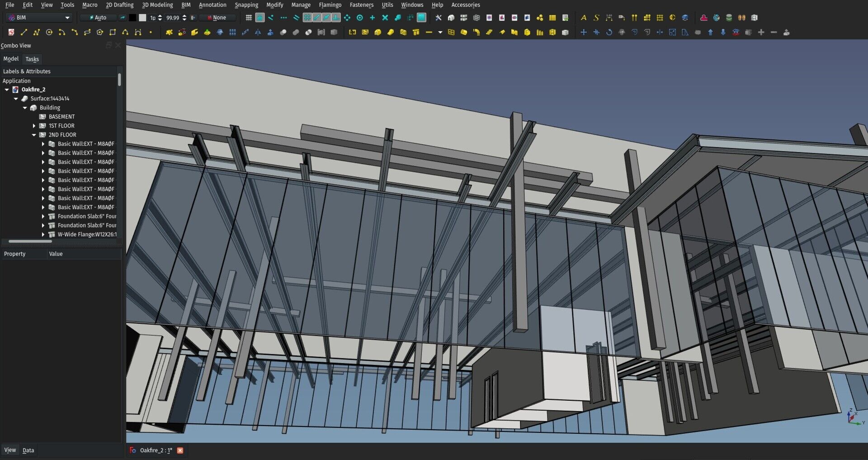Select the Move (blue cross) tool
Image resolution: width=868 pixels, height=460 pixels.
pos(584,32)
